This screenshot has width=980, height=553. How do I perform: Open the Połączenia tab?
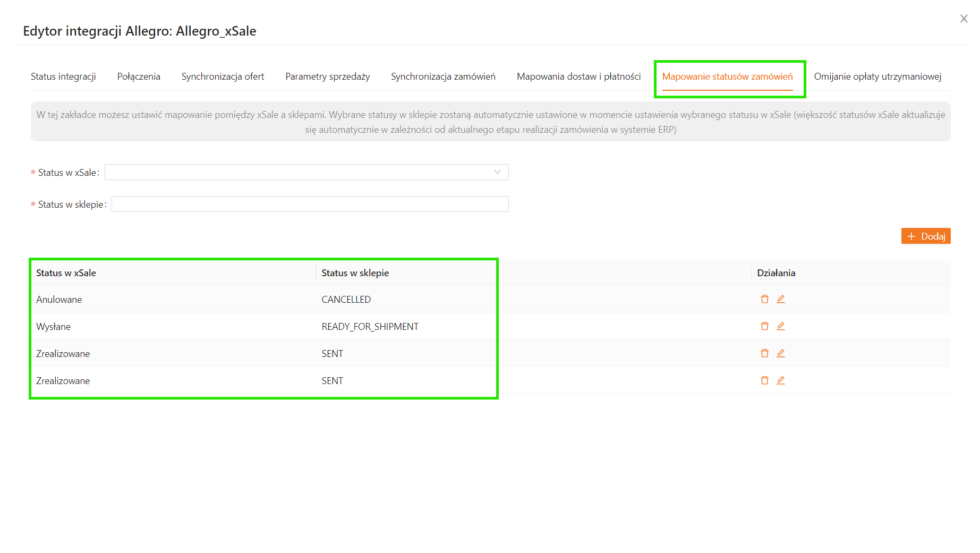click(x=139, y=76)
